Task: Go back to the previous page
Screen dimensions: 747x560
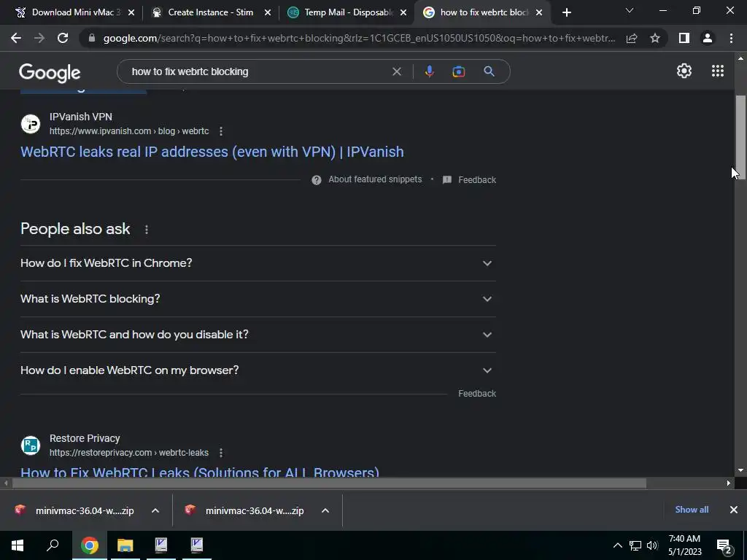Action: (16, 38)
